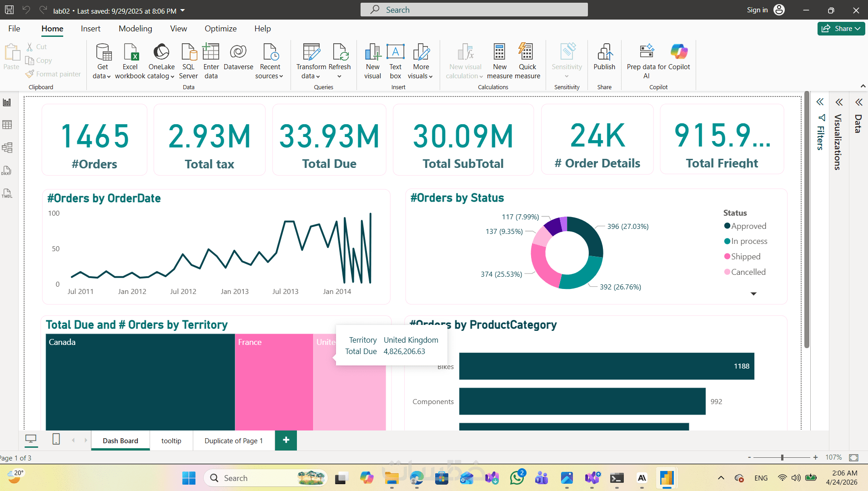Open Transform data query editor
This screenshot has width=868, height=491.
[311, 61]
